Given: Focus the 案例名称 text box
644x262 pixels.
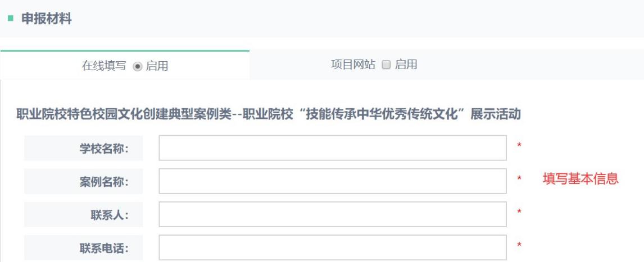Looking at the screenshot, I should click(333, 181).
